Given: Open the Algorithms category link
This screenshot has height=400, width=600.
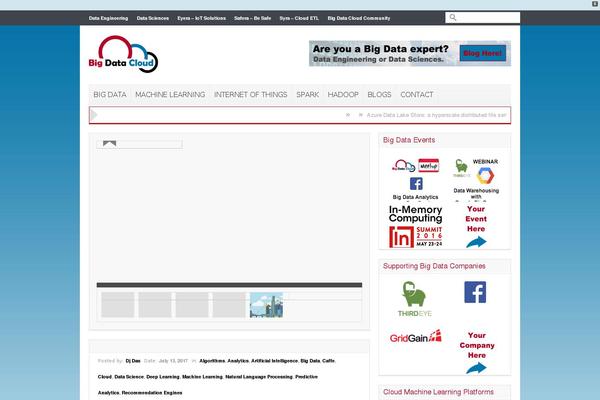Looking at the screenshot, I should (x=212, y=361).
